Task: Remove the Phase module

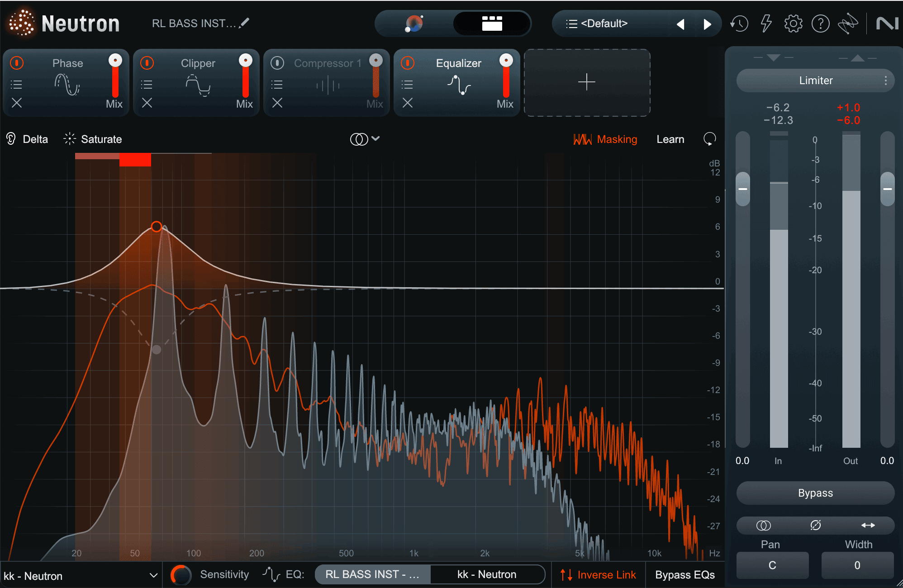Action: coord(17,103)
